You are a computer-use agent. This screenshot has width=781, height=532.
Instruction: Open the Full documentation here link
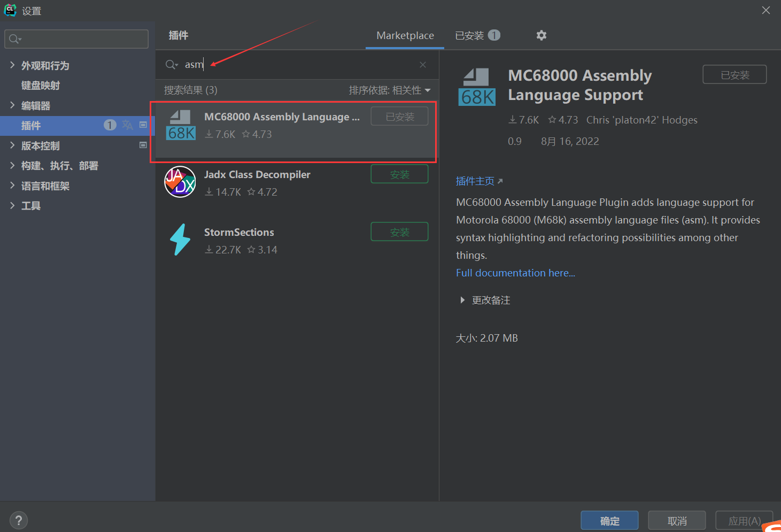click(515, 273)
